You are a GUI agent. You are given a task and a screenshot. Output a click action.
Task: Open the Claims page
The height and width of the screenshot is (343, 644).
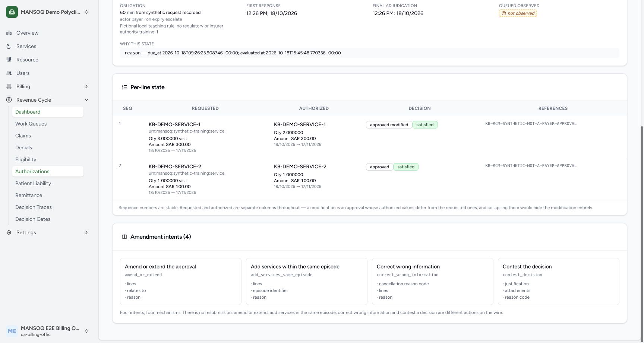tap(48, 136)
